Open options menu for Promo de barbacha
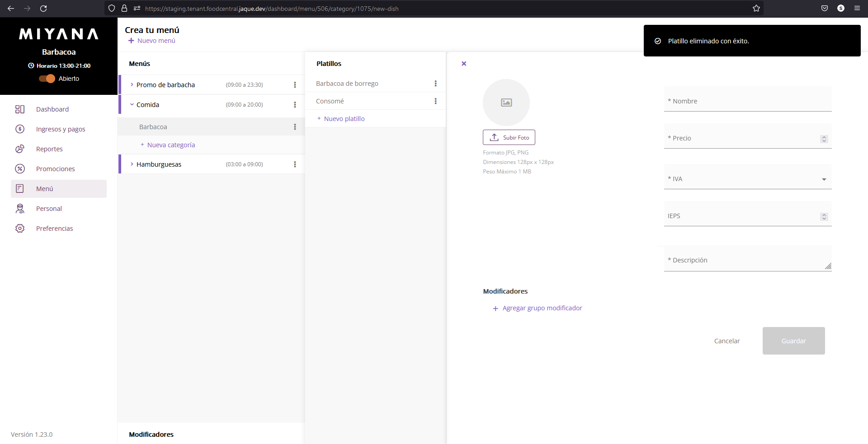Image resolution: width=868 pixels, height=444 pixels. 295,85
